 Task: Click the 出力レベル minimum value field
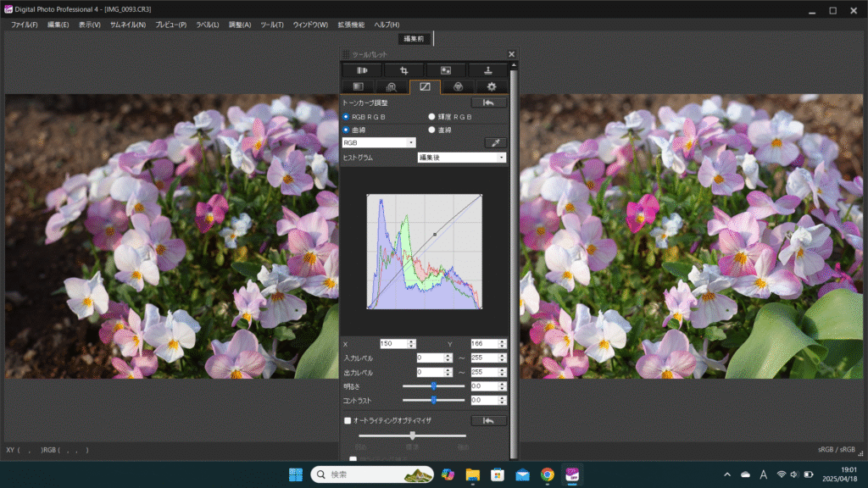(x=431, y=373)
